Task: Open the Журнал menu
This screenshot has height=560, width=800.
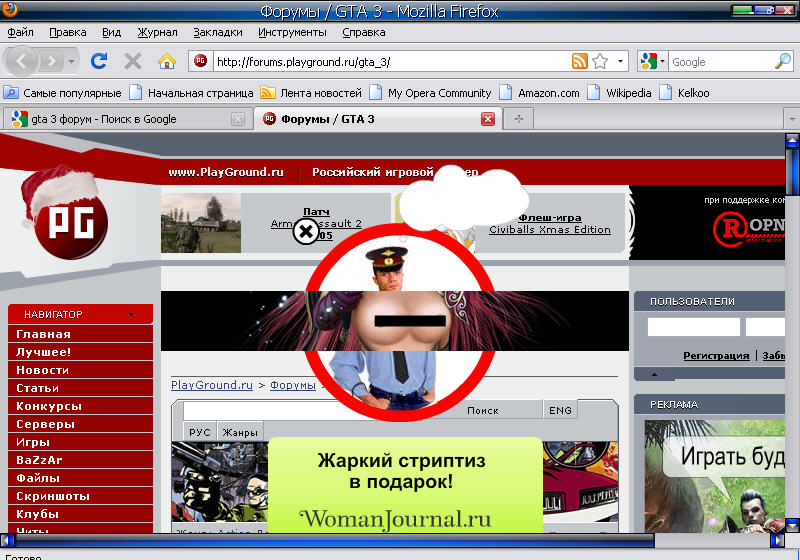Action: coord(157,32)
